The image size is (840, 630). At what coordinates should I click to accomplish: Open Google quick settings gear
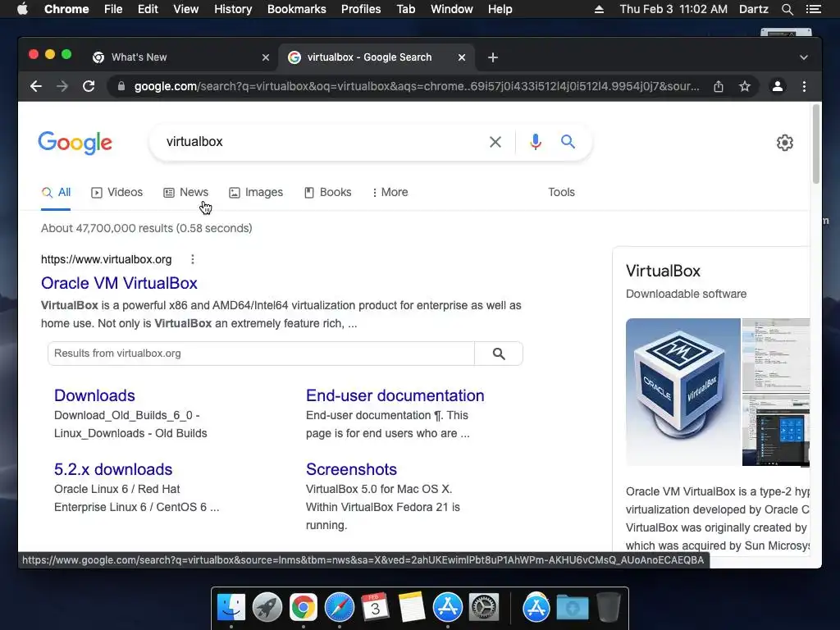coord(785,143)
